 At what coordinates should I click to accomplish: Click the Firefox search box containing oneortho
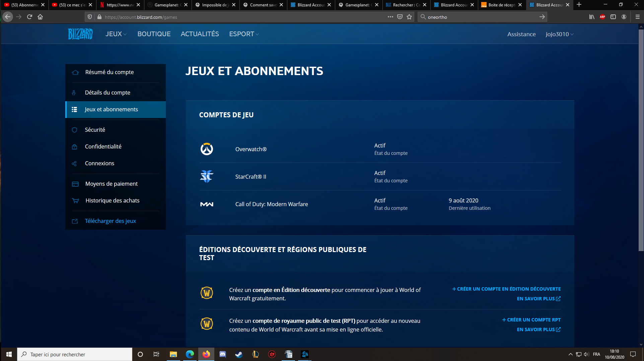[x=482, y=17]
